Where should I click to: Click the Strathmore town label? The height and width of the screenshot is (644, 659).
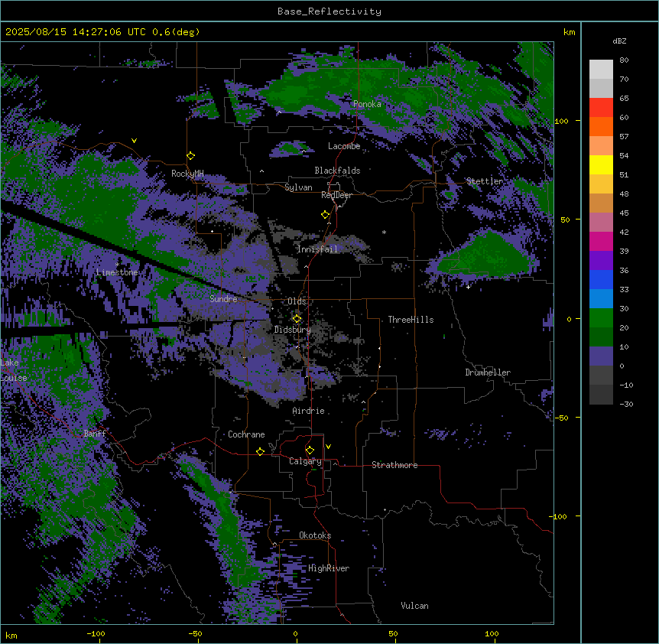click(394, 465)
